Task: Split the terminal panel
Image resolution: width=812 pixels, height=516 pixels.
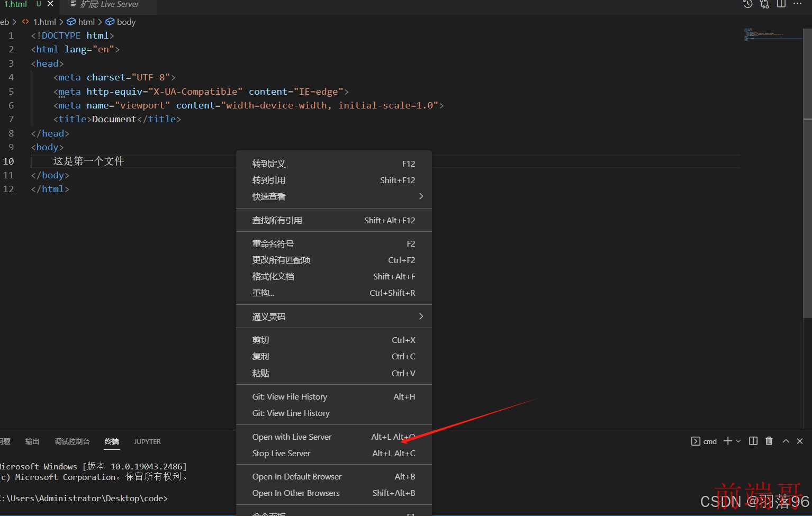Action: click(x=753, y=441)
